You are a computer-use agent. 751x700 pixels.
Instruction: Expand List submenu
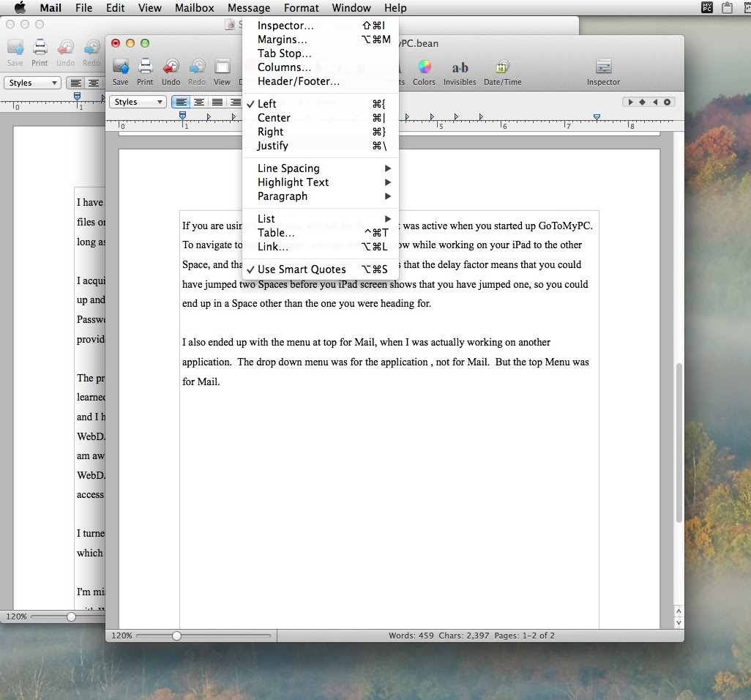[321, 219]
